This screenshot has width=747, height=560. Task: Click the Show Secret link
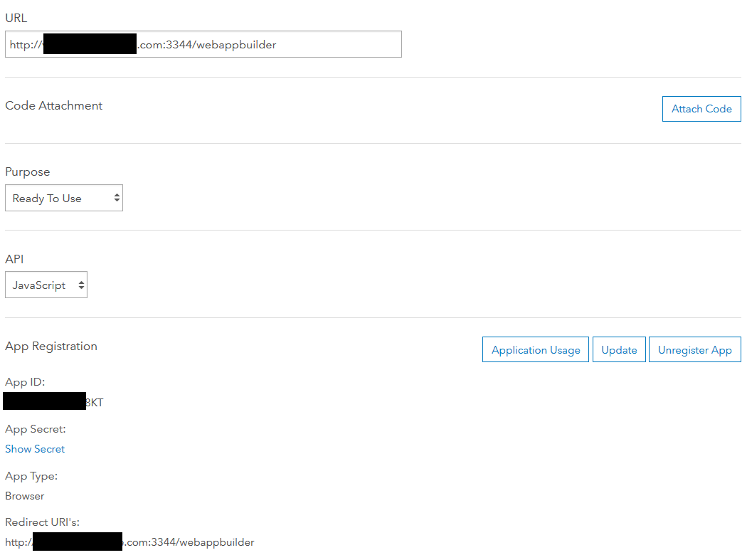35,449
